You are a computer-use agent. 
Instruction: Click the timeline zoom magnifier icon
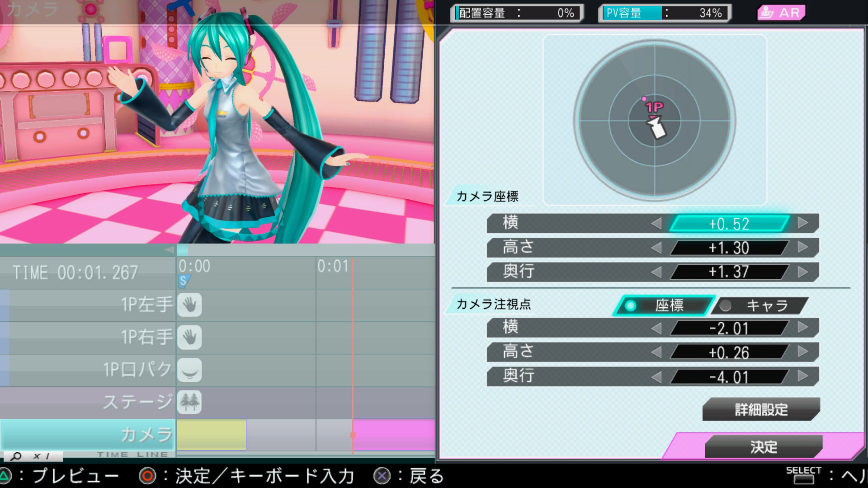[16, 456]
